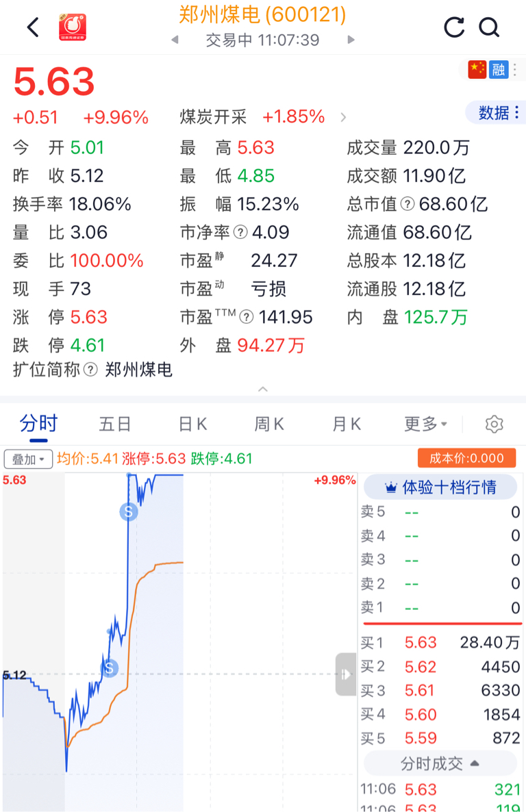Go to next stock arrow

click(x=351, y=40)
